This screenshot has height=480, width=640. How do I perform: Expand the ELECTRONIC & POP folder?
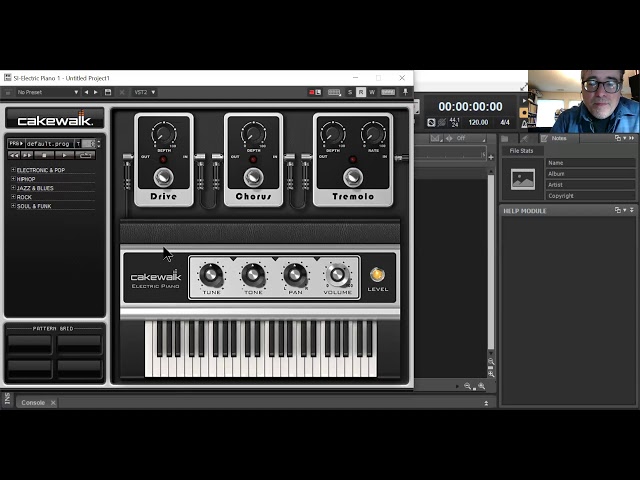[13, 169]
